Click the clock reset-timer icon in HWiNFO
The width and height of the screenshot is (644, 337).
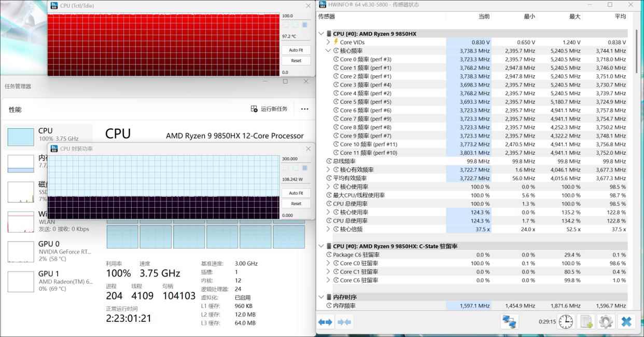point(566,321)
